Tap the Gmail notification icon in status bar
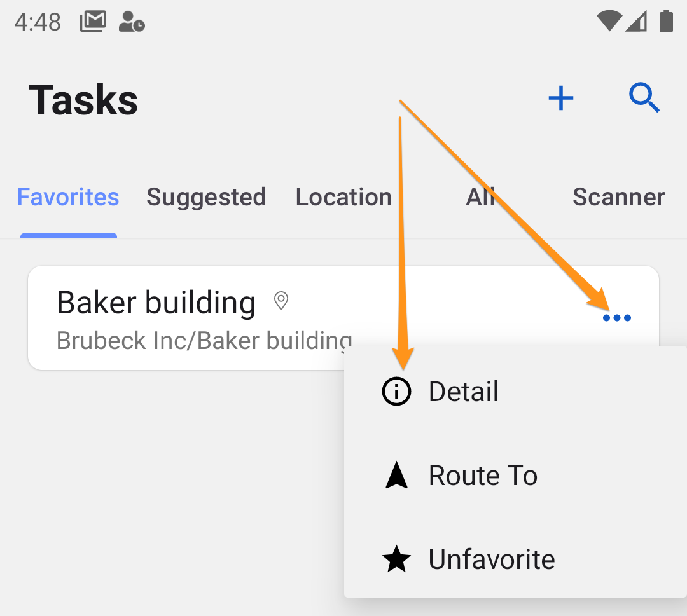This screenshot has width=687, height=616. [x=93, y=22]
